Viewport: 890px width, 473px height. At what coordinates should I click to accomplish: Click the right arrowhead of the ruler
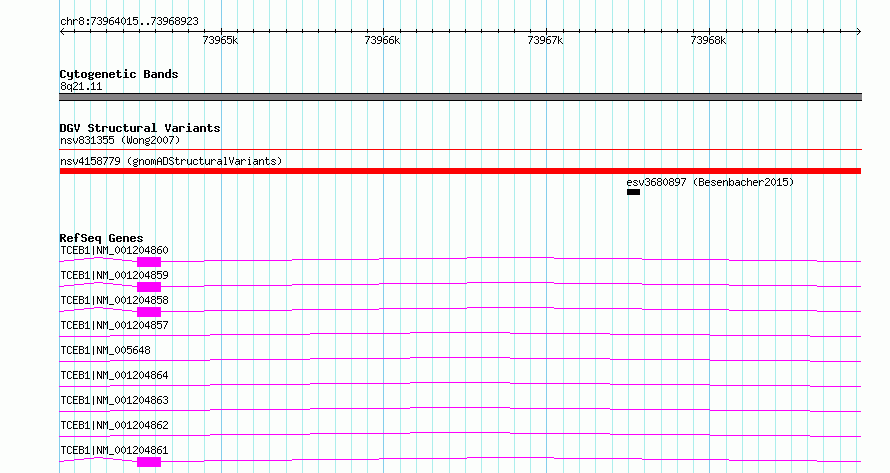(858, 32)
